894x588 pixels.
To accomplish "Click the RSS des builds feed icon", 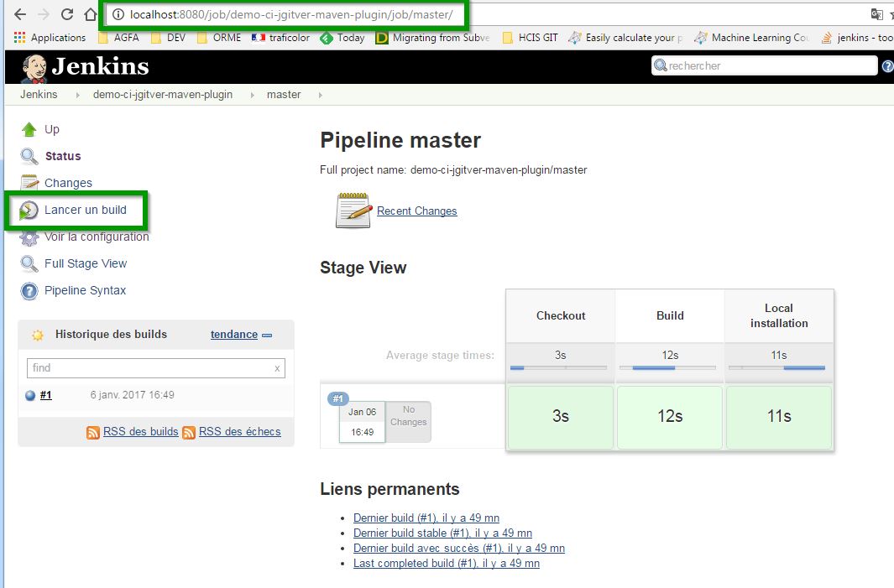I will point(93,432).
